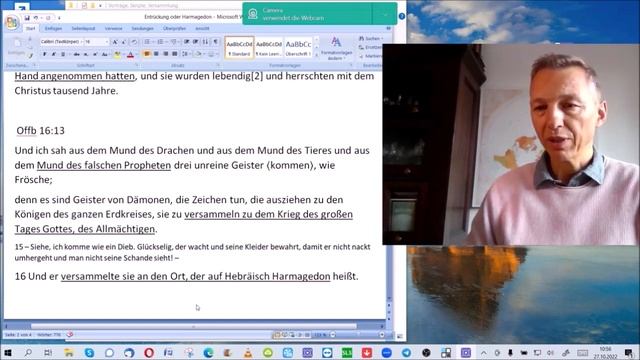Open the Windows Start menu
The height and width of the screenshot is (360, 640).
(8, 352)
